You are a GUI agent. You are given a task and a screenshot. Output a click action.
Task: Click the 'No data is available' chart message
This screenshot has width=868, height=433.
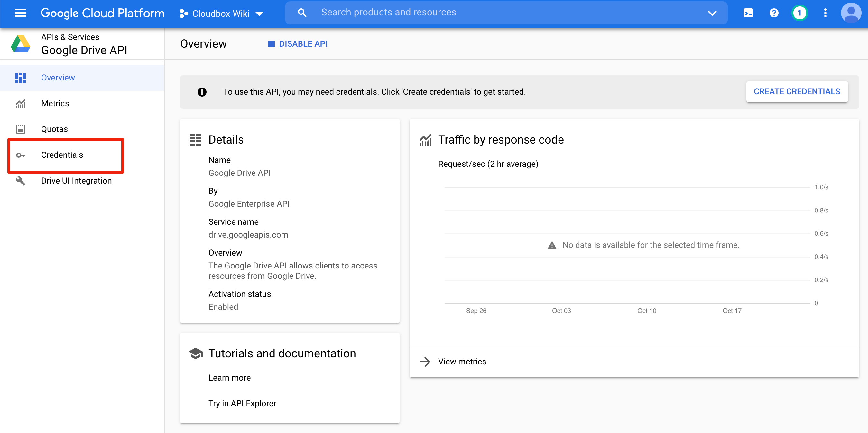[651, 245]
